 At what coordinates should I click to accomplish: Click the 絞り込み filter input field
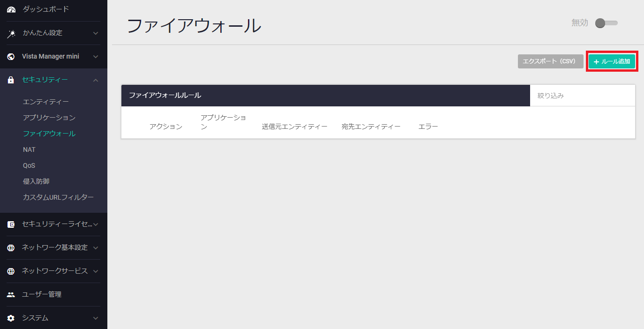coord(583,96)
